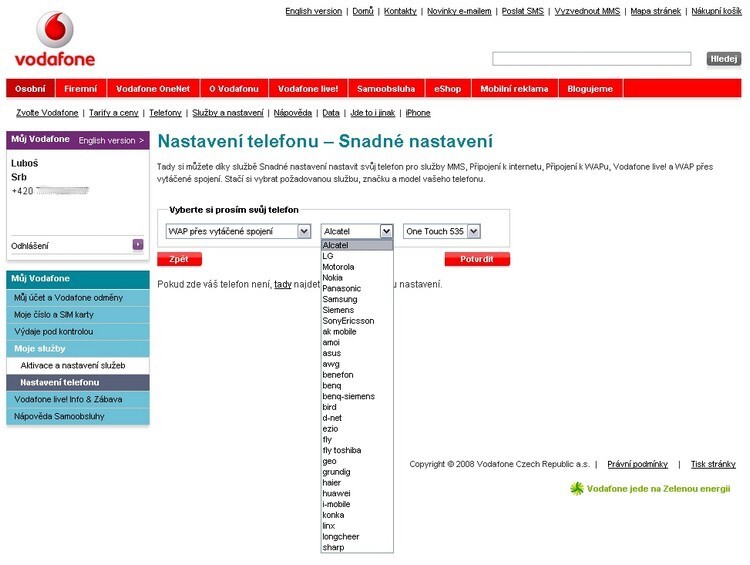Select Nokia in the brand list
Viewport: 750px width, 565px height.
pos(357,277)
